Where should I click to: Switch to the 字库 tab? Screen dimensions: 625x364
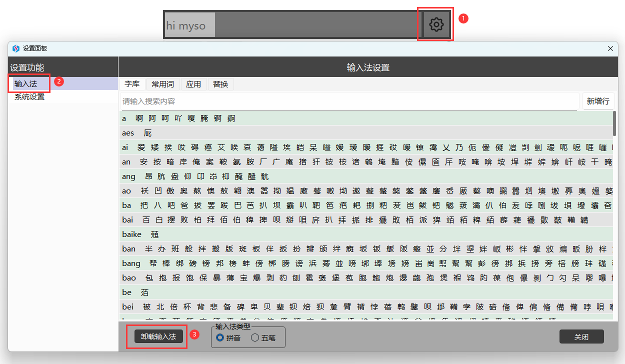coord(132,84)
